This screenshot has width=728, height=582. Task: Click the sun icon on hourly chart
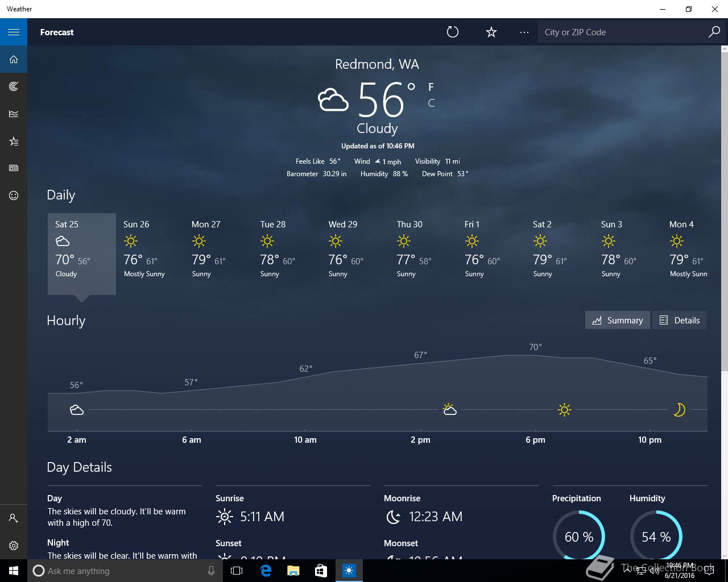[564, 410]
